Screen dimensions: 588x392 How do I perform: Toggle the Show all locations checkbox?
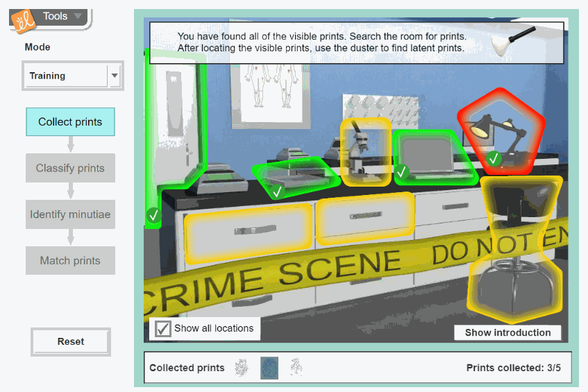tap(164, 328)
